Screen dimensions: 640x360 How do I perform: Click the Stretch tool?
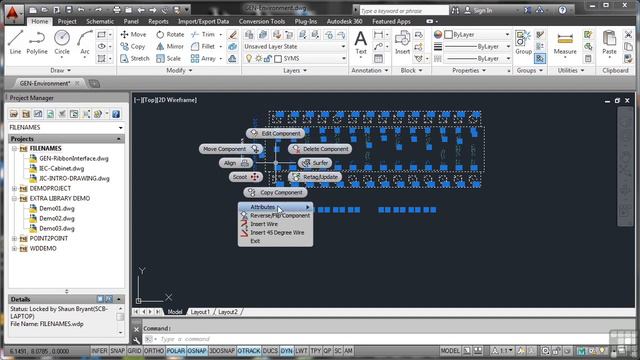click(135, 58)
